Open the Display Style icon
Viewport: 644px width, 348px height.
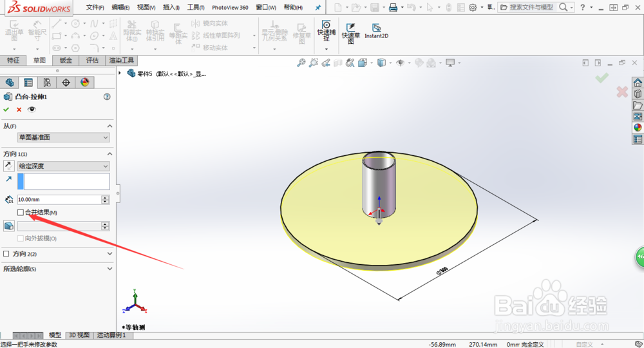[381, 63]
